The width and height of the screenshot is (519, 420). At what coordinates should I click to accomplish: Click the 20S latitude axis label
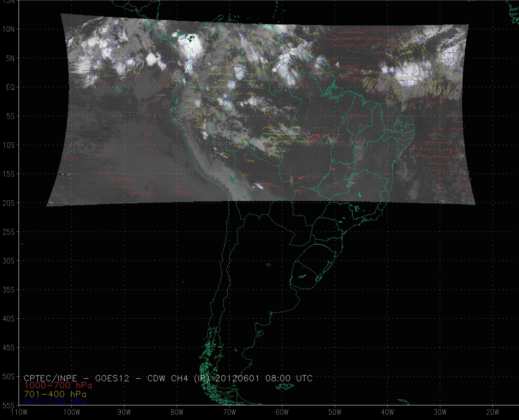[9, 203]
